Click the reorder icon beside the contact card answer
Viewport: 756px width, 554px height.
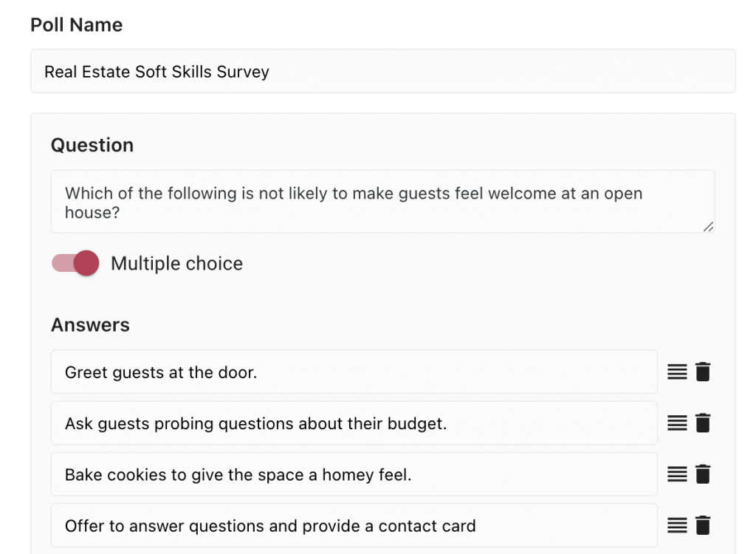coord(678,525)
